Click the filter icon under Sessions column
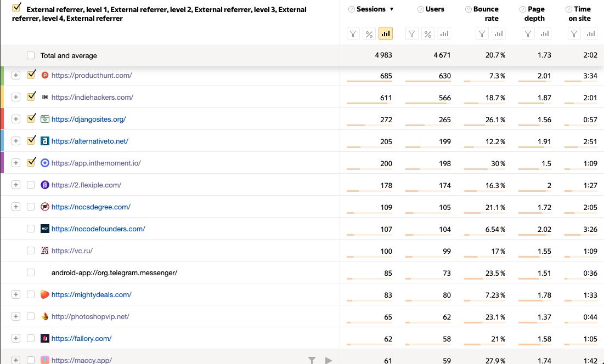 click(353, 34)
